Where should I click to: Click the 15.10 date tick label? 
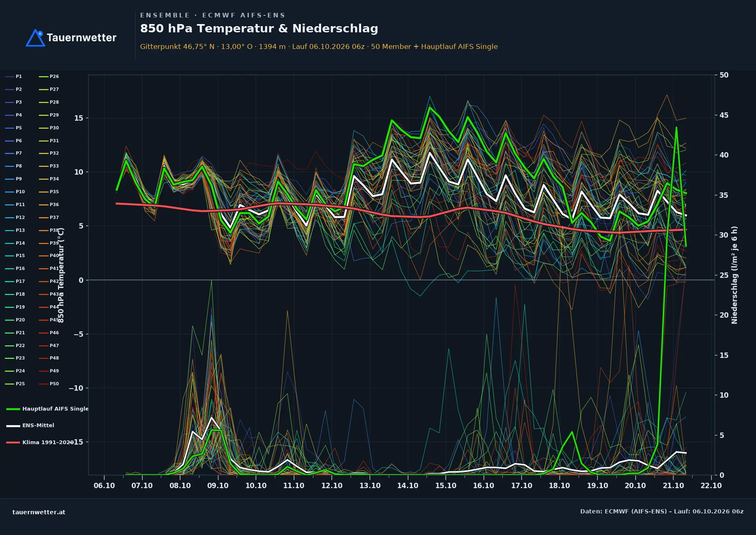click(446, 486)
